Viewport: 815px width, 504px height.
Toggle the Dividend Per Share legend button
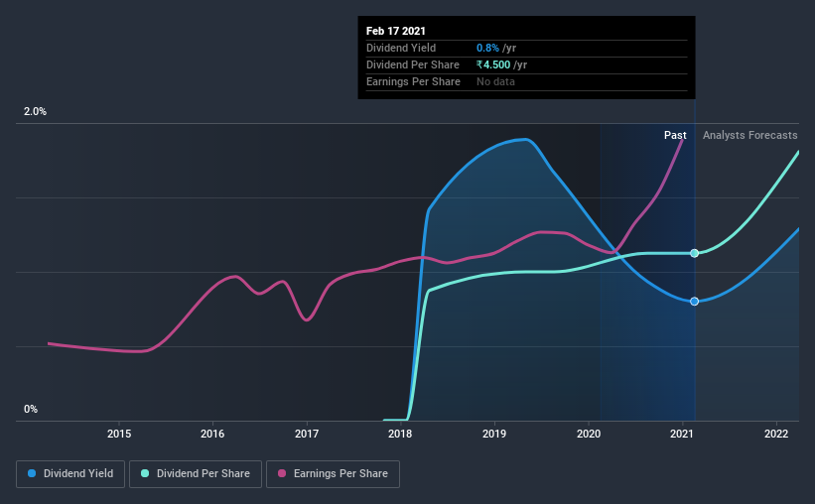click(x=196, y=474)
